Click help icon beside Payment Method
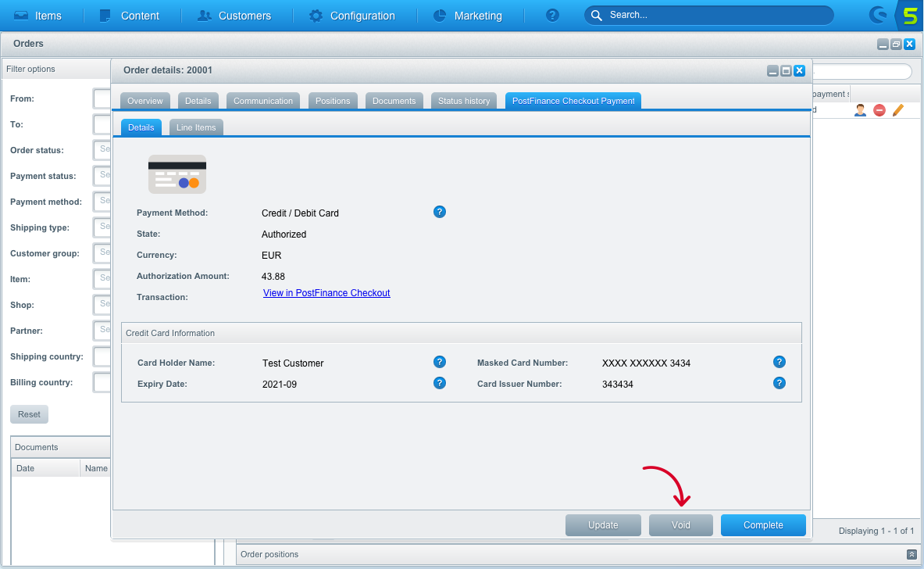This screenshot has height=569, width=924. coord(440,213)
